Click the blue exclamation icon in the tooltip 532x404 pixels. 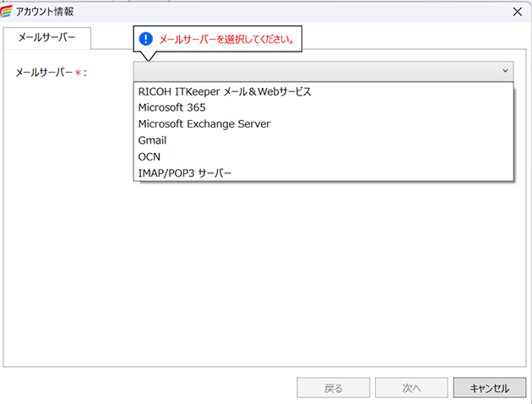[x=146, y=39]
